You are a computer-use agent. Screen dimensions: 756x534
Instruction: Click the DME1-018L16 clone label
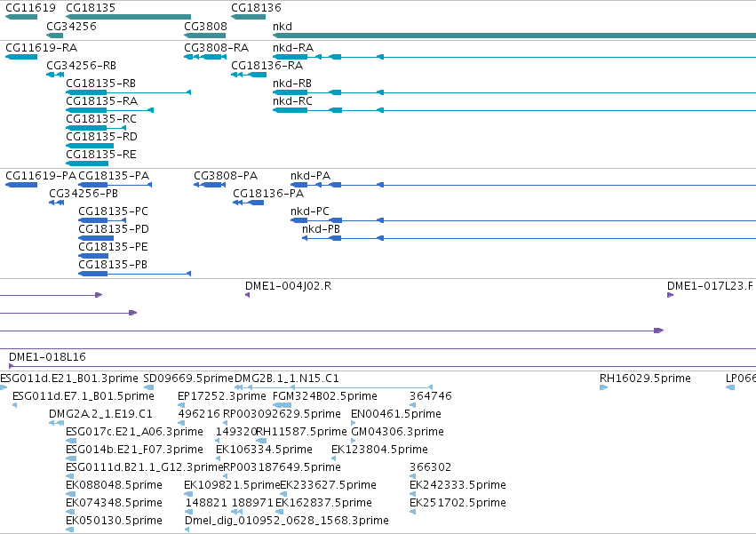click(47, 357)
